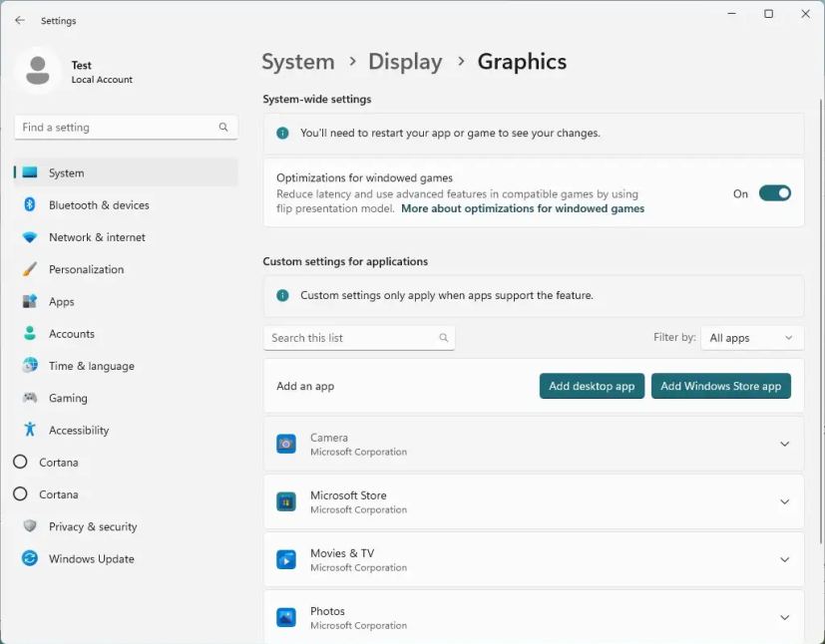The image size is (825, 644).
Task: Click Add desktop app button
Action: 592,386
